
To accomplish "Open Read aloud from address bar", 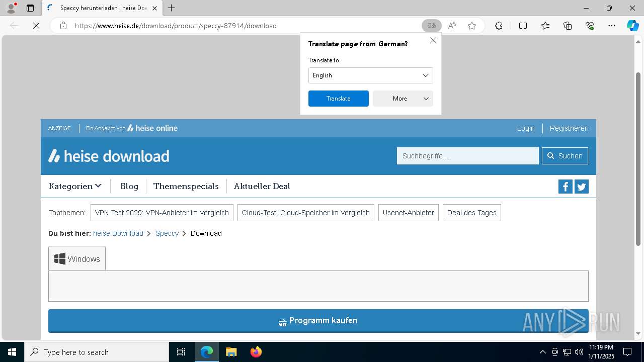I will point(452,26).
